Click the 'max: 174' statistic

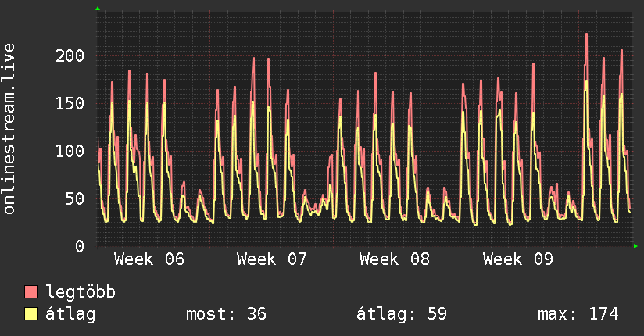point(578,314)
